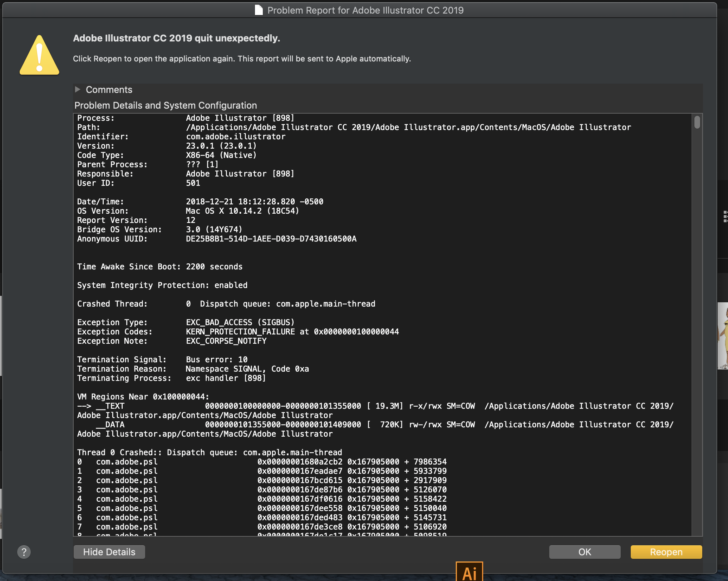Click stack frame 4 ending 5158422
The width and height of the screenshot is (728, 581).
[262, 499]
